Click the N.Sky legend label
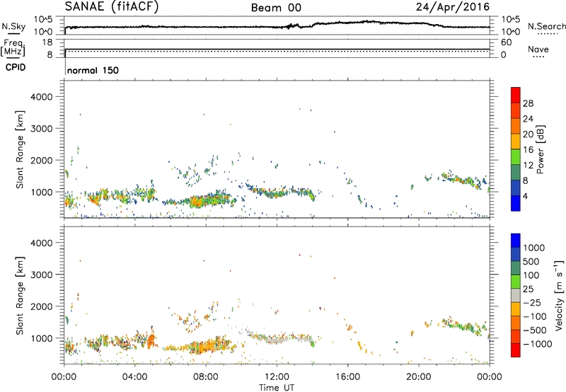The width and height of the screenshot is (566, 392). pos(13,26)
